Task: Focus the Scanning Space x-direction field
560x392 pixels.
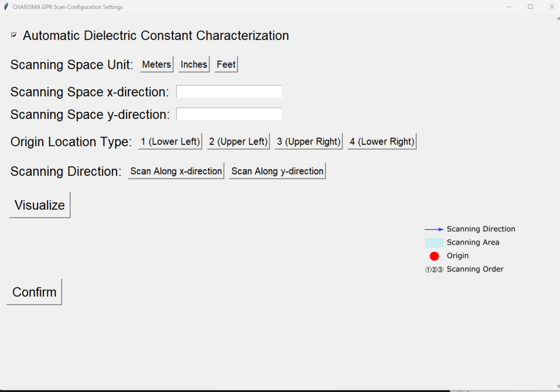Action: tap(229, 92)
